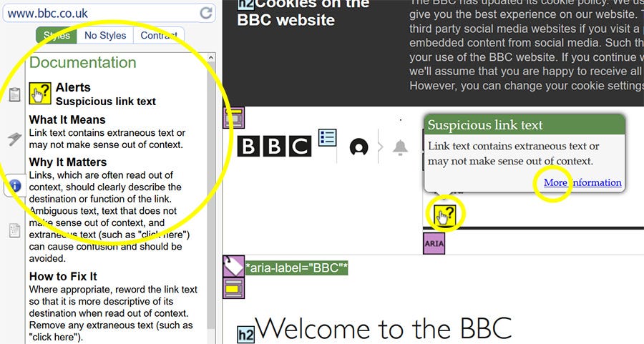Click the Why It Matters heading
644x344 pixels.
[x=68, y=162]
